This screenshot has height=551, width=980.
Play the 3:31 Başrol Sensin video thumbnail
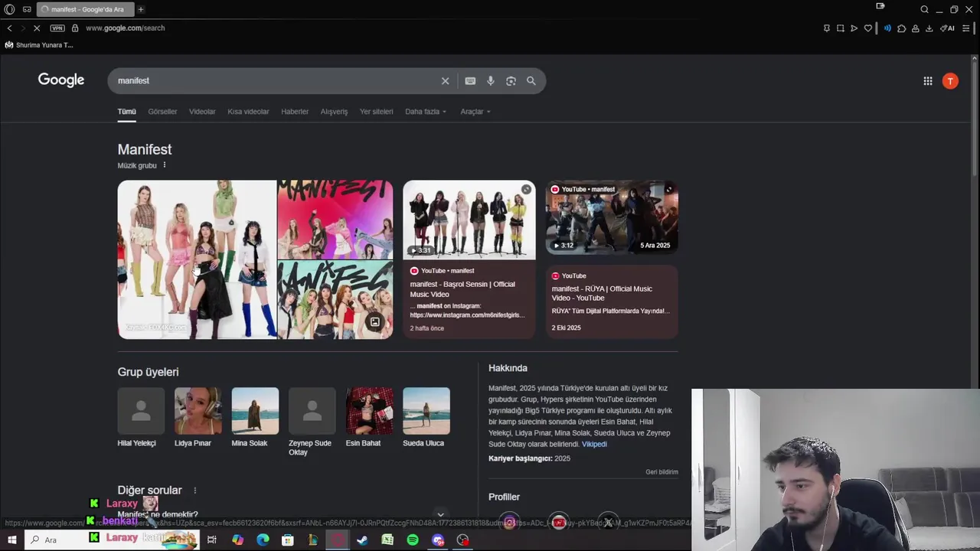(469, 220)
